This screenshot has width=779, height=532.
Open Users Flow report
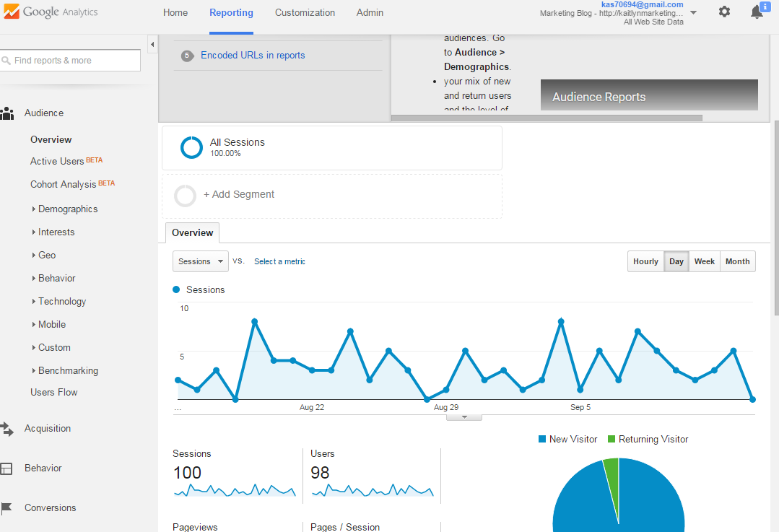coord(53,393)
